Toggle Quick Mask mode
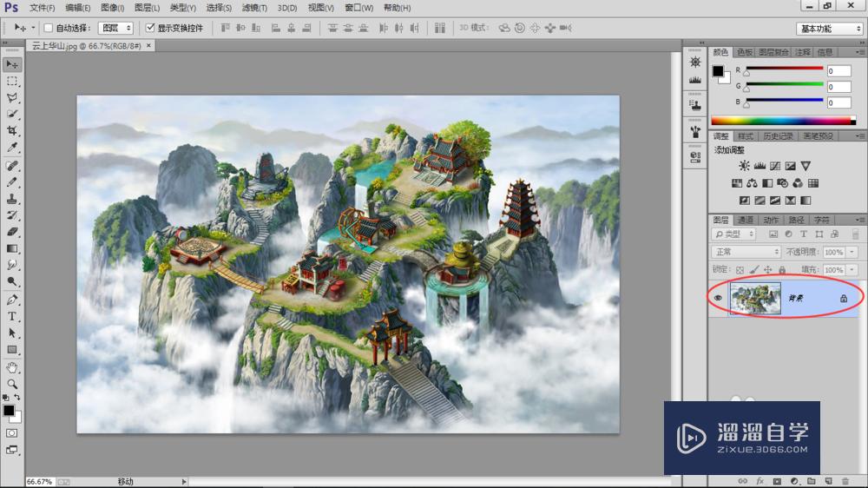Viewport: 868px width, 488px height. [x=12, y=433]
